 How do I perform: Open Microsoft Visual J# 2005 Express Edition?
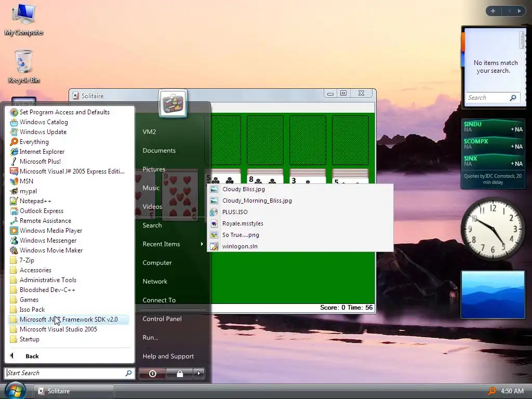pyautogui.click(x=69, y=171)
